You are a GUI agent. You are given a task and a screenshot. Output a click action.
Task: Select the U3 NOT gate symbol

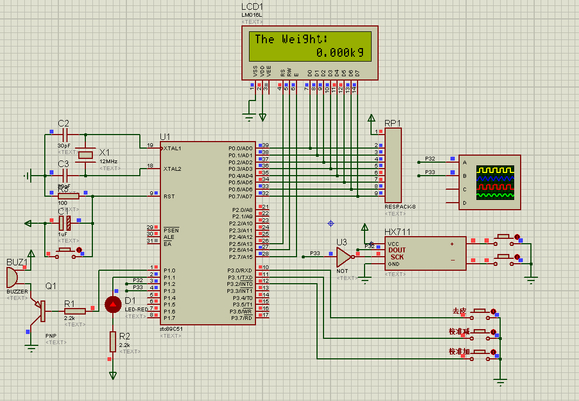[x=343, y=257]
